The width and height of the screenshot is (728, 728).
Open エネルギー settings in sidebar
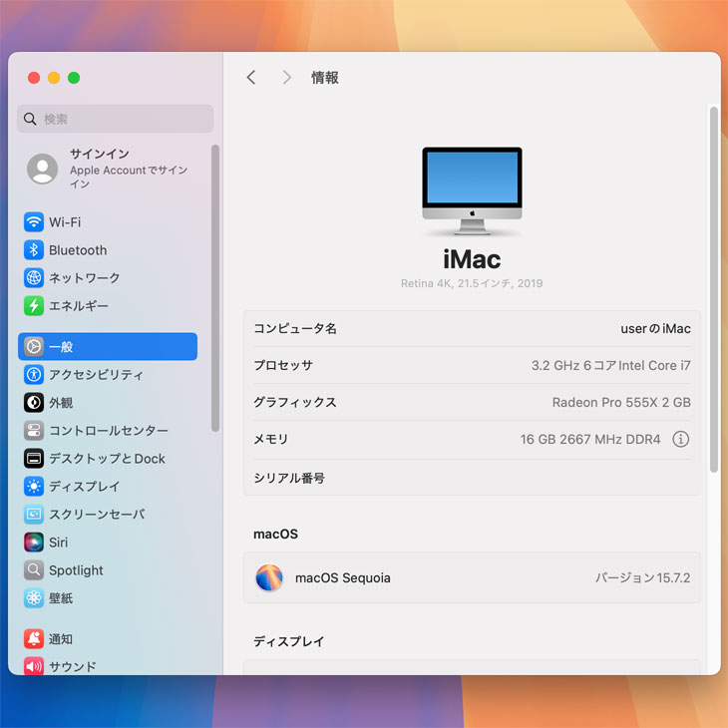tap(78, 306)
